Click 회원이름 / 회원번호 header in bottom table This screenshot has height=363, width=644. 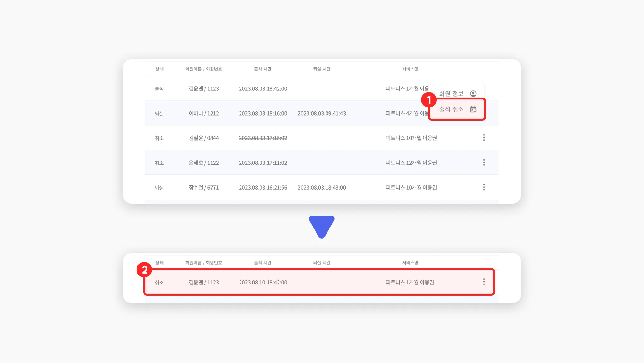[204, 263]
